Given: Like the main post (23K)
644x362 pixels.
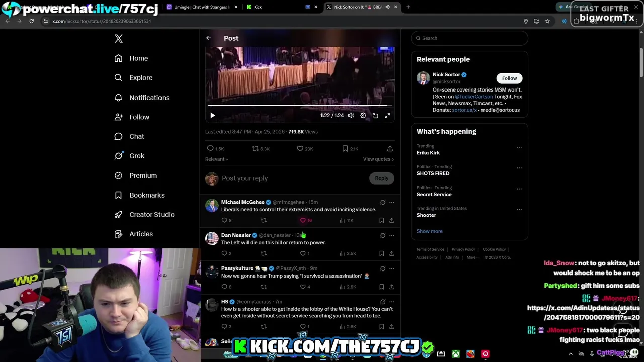Looking at the screenshot, I should 300,149.
